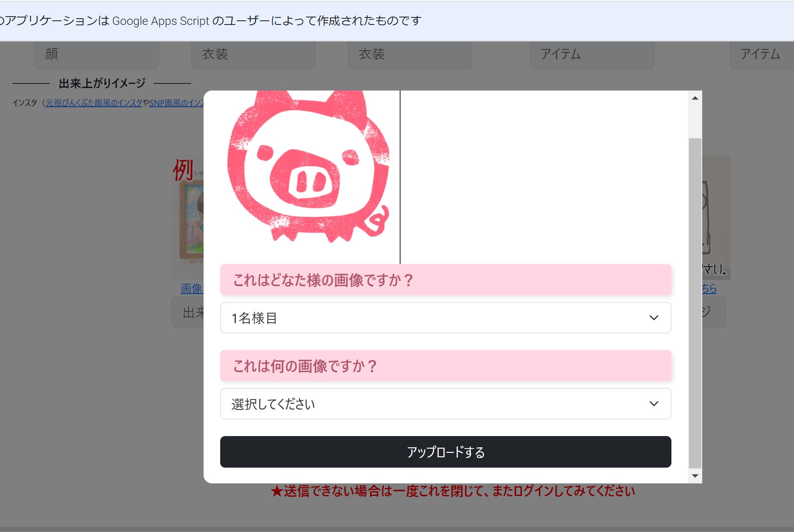The image size is (794, 532).
Task: Click the partially hidden 出来 button
Action: click(188, 312)
